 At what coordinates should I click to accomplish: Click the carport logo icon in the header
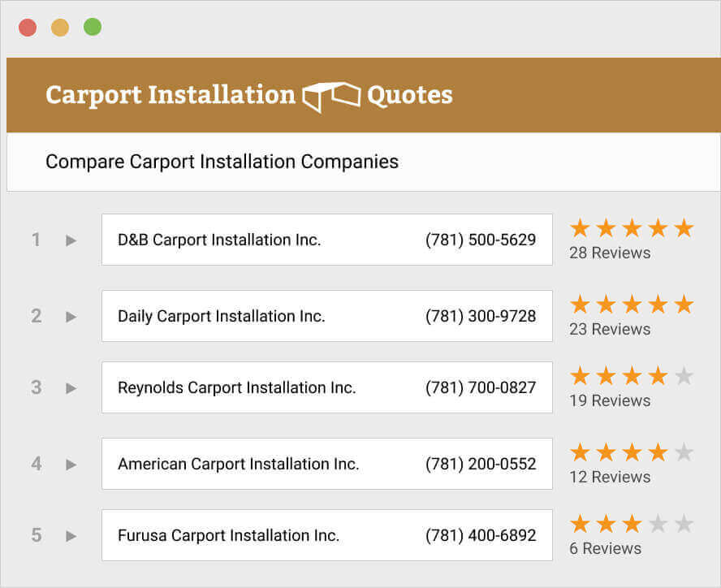pos(330,95)
